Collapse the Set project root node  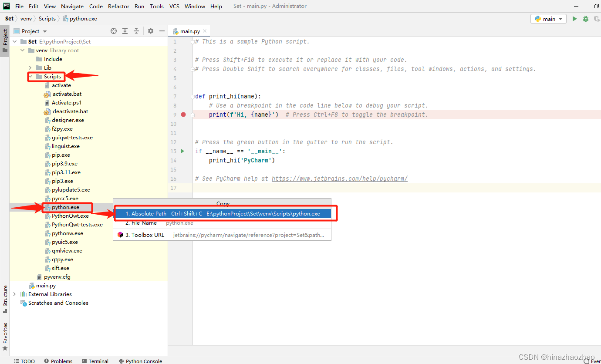15,42
